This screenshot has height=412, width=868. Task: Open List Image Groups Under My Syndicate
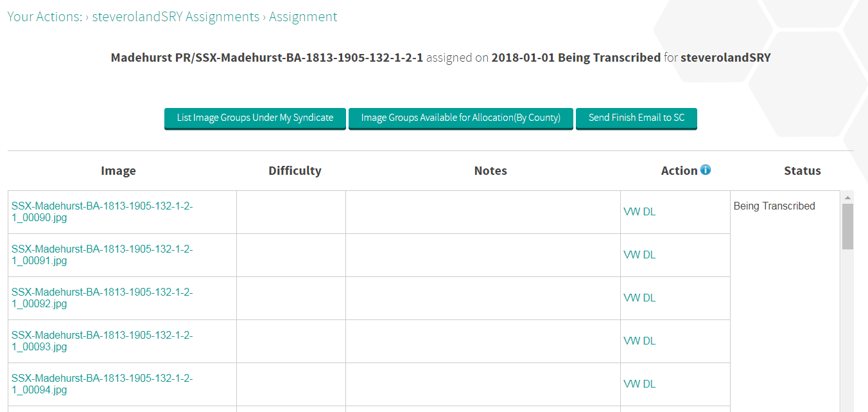pyautogui.click(x=255, y=118)
